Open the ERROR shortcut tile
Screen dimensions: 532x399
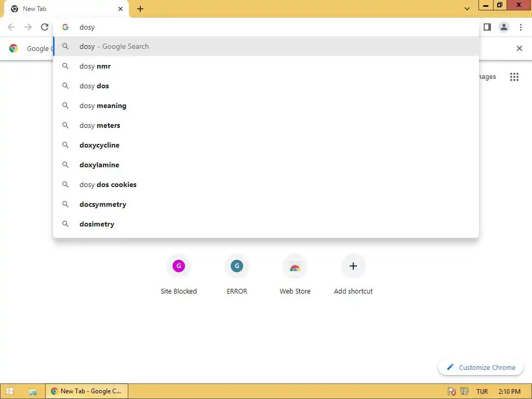coord(237,275)
